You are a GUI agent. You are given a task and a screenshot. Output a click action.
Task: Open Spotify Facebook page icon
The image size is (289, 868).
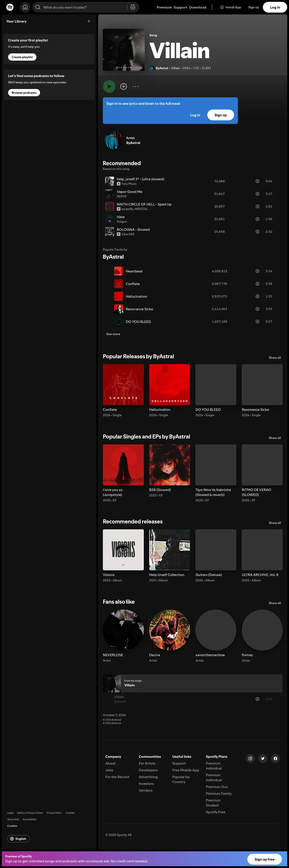click(275, 758)
